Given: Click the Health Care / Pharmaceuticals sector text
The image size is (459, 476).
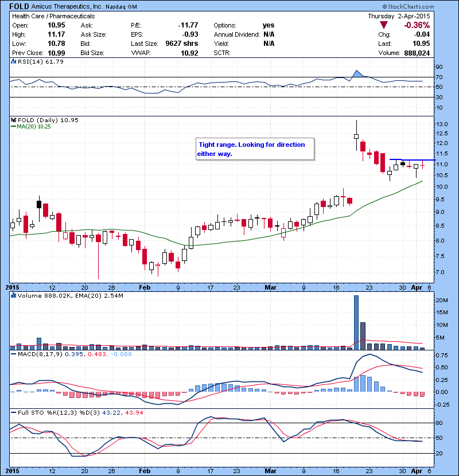Looking at the screenshot, I should pos(53,16).
